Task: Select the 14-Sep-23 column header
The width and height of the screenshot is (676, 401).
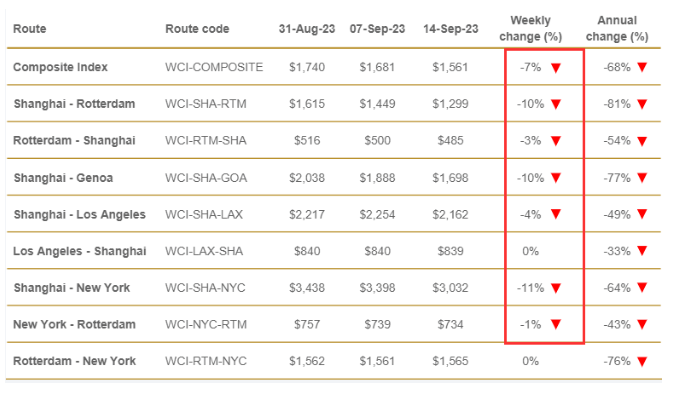Action: [451, 29]
